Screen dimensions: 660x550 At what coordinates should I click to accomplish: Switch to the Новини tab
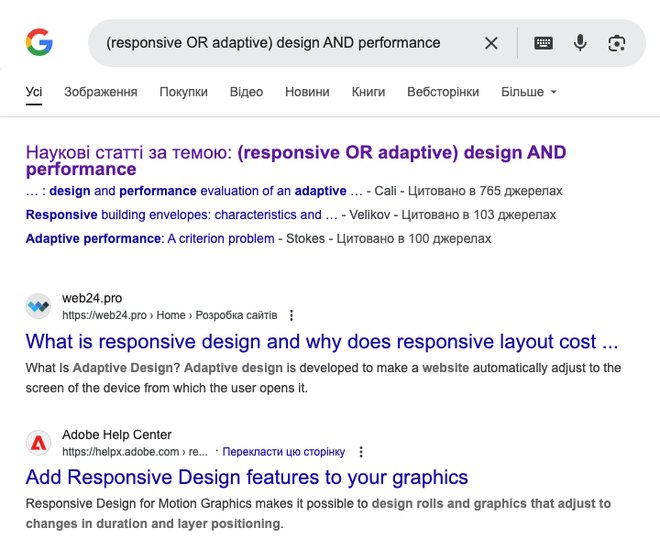click(x=307, y=92)
